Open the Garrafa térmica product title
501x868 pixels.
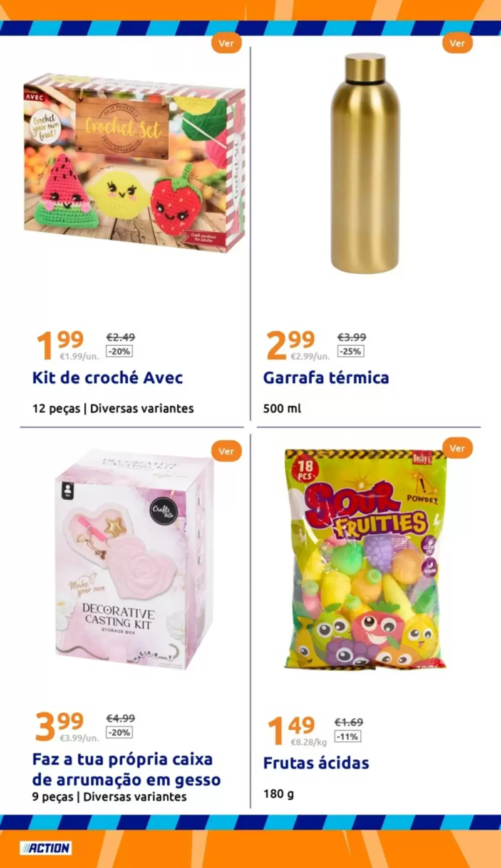tap(326, 378)
